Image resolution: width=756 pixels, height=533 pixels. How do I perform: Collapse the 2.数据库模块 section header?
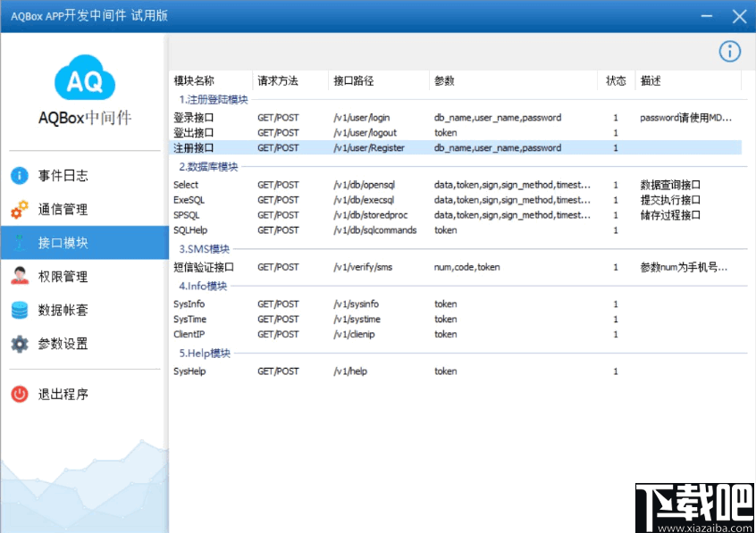[x=207, y=168]
